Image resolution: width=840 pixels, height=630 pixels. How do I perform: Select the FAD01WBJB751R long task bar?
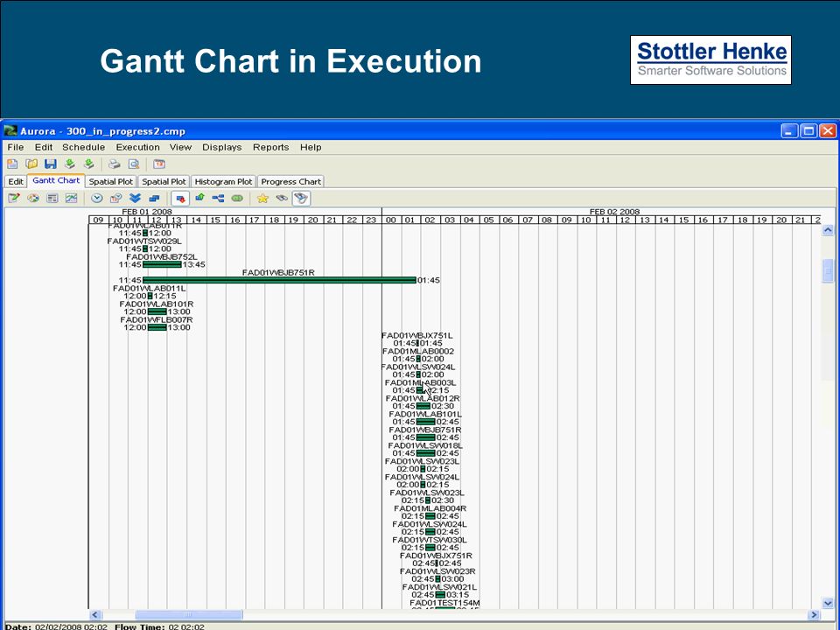pyautogui.click(x=279, y=280)
